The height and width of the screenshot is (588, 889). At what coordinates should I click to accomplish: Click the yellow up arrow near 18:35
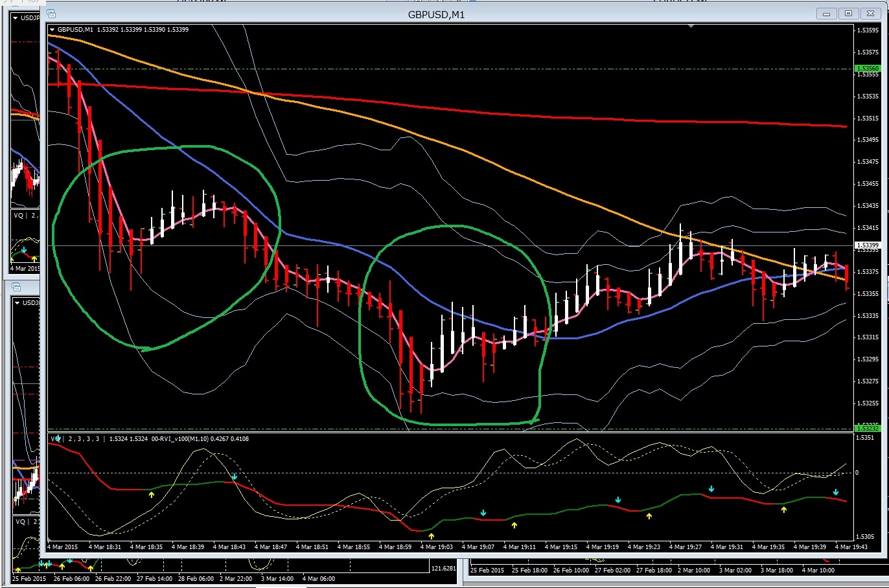(x=152, y=495)
